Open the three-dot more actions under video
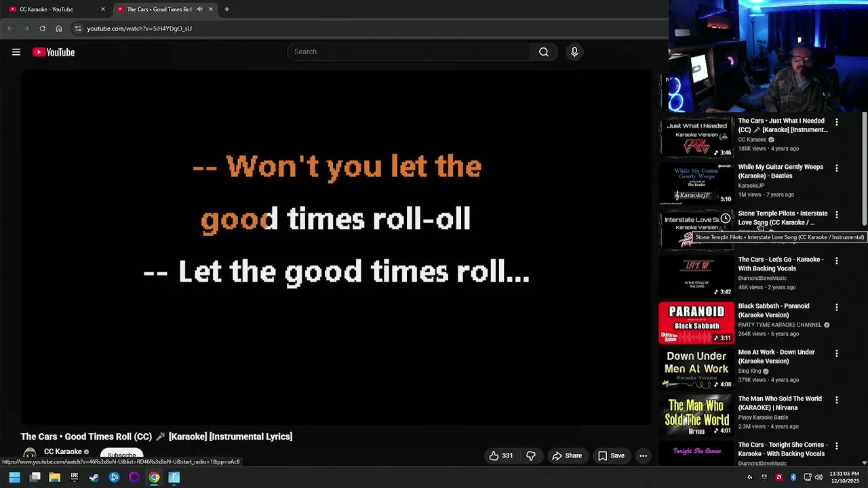The image size is (868, 488). point(643,455)
